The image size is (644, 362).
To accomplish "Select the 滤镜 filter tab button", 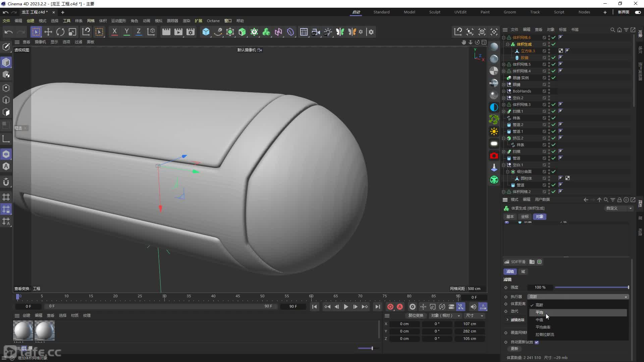I will tap(510, 271).
